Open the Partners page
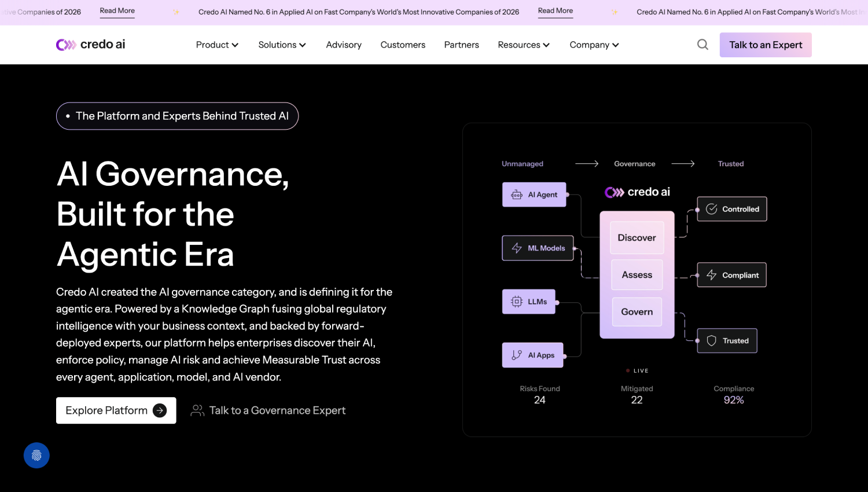Screen dimensions: 868x492 tap(462, 45)
